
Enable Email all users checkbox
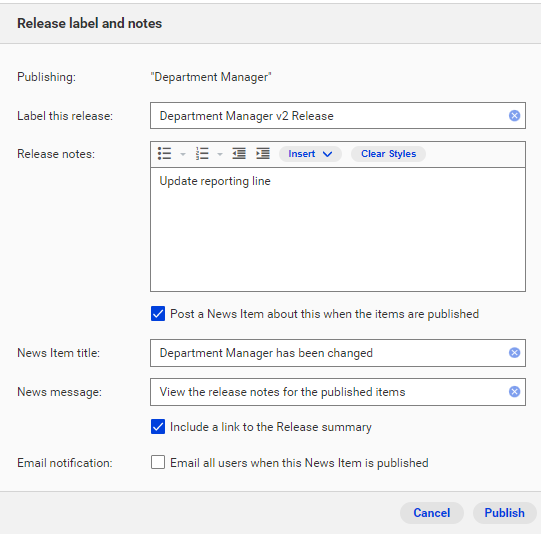[158, 463]
